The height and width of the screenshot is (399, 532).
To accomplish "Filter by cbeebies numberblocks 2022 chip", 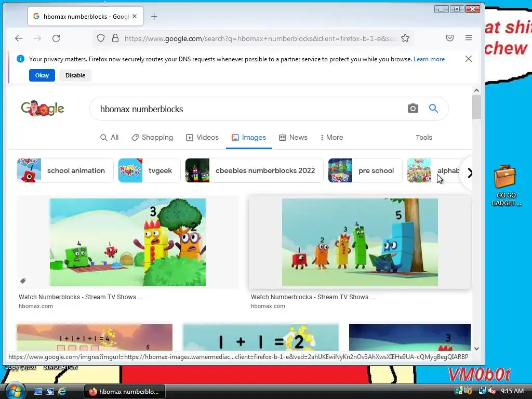I will coord(254,170).
